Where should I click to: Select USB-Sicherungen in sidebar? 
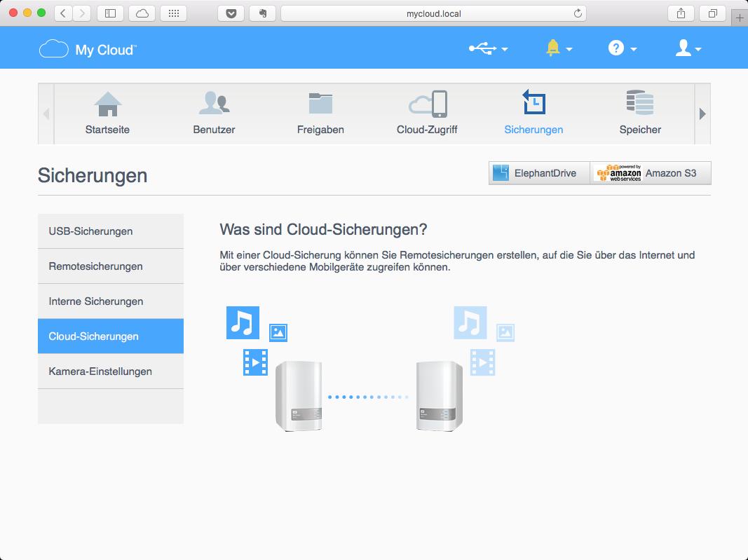pyautogui.click(x=111, y=231)
